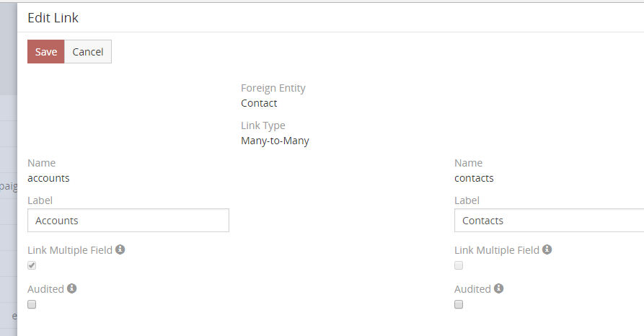Screen dimensions: 644x336
Task: Click the Foreign Entity field label
Action: click(273, 88)
